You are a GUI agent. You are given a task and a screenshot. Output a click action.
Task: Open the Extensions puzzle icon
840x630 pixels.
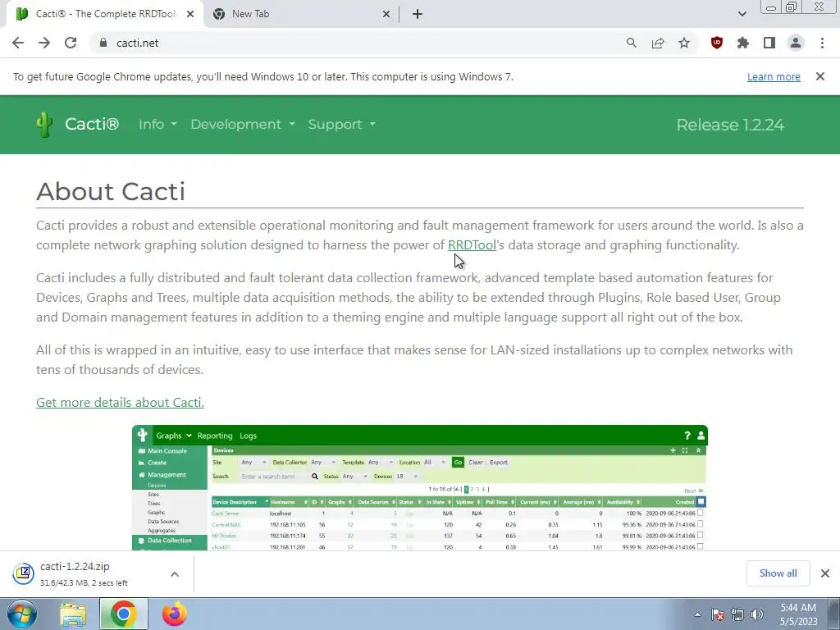pos(743,43)
